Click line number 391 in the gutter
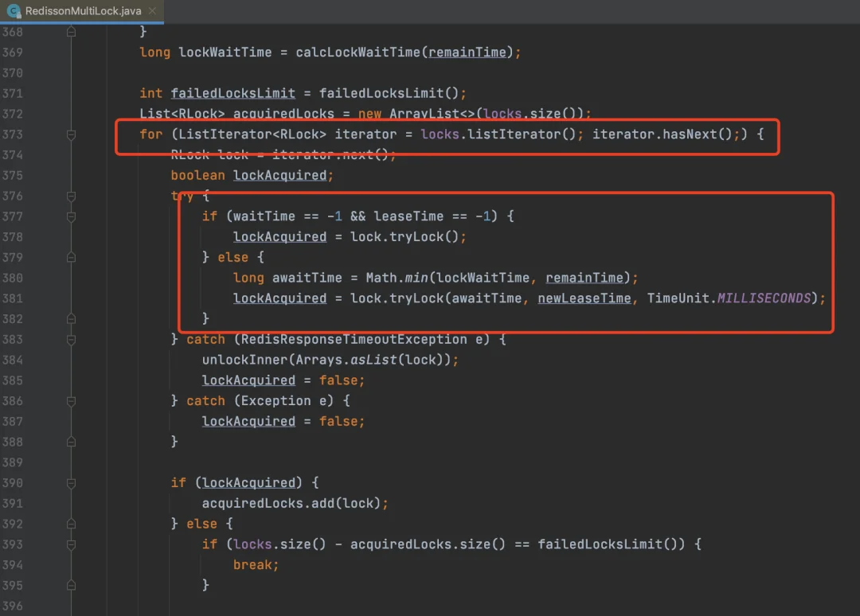The height and width of the screenshot is (616, 860). pyautogui.click(x=13, y=503)
